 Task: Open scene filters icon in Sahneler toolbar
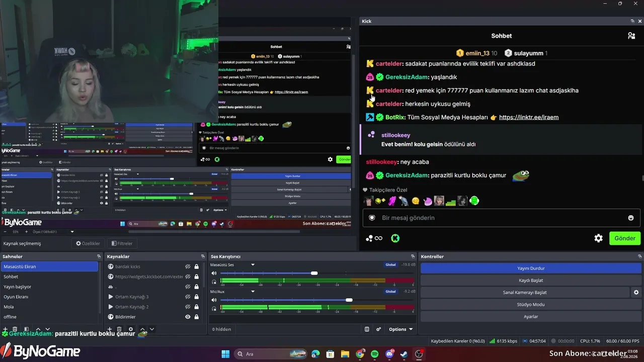coord(26,329)
